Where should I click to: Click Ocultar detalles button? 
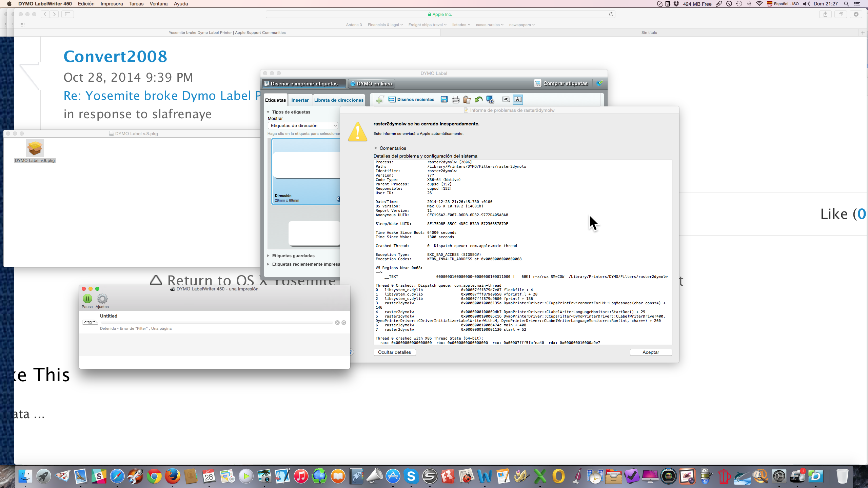tap(394, 352)
